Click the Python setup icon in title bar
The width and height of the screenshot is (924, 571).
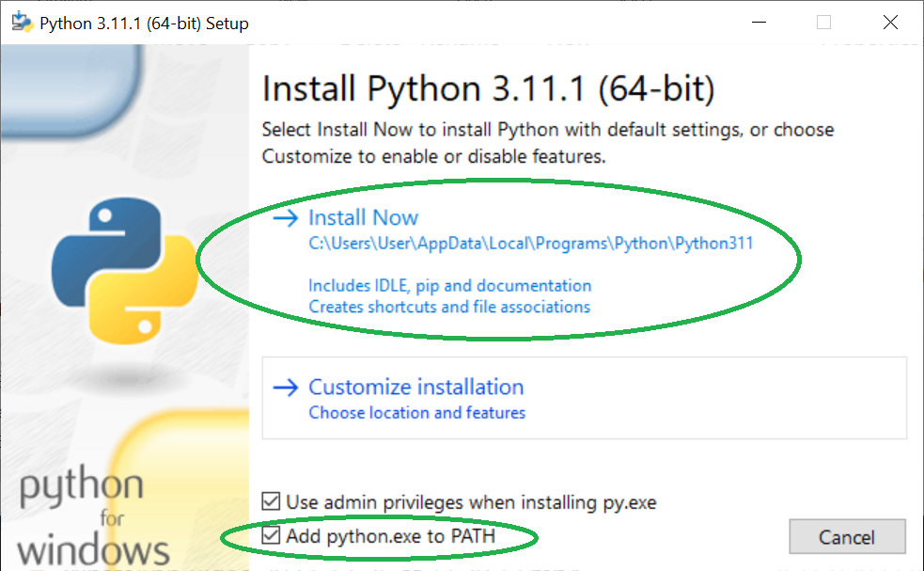[x=23, y=23]
